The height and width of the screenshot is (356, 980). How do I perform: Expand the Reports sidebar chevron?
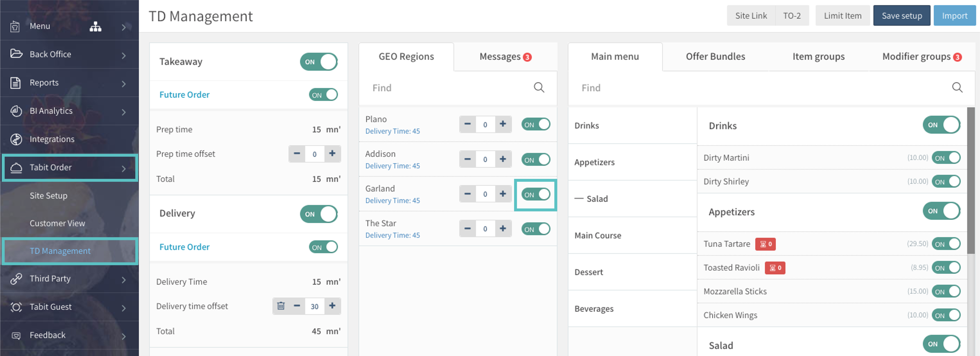tap(123, 83)
